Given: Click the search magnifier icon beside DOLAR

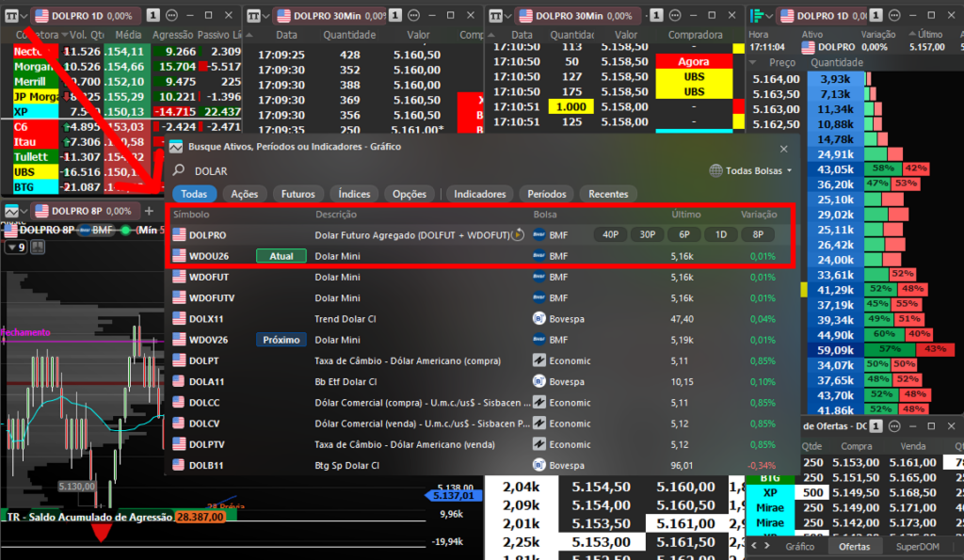Looking at the screenshot, I should click(x=179, y=170).
